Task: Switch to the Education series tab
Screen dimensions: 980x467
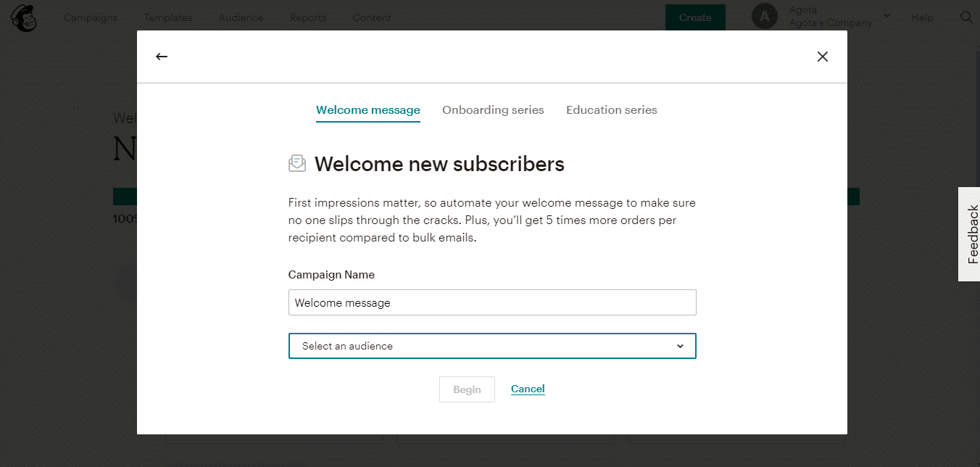Action: click(x=611, y=109)
